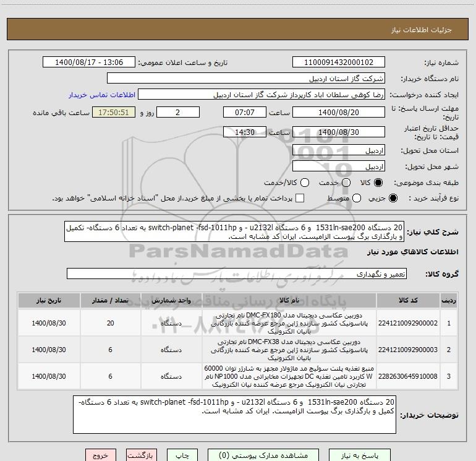Click product code 2241210092900003

[408, 350]
